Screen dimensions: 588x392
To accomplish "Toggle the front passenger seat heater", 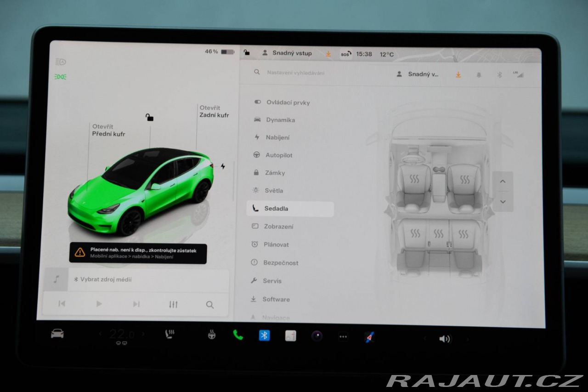I will pos(465,180).
